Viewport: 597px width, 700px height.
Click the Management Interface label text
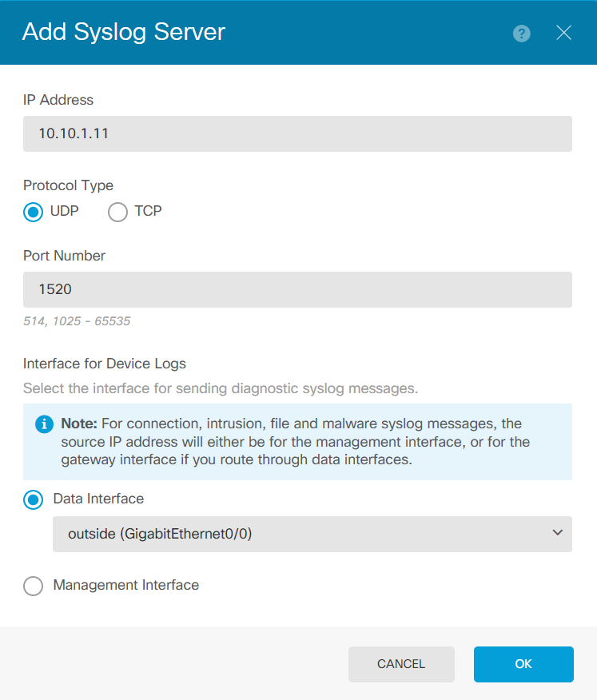coord(125,585)
